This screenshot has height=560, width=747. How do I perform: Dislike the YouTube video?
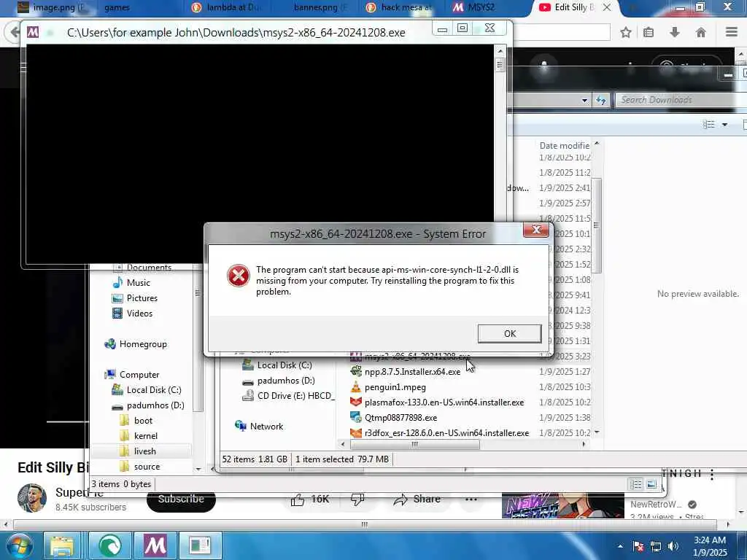click(357, 499)
